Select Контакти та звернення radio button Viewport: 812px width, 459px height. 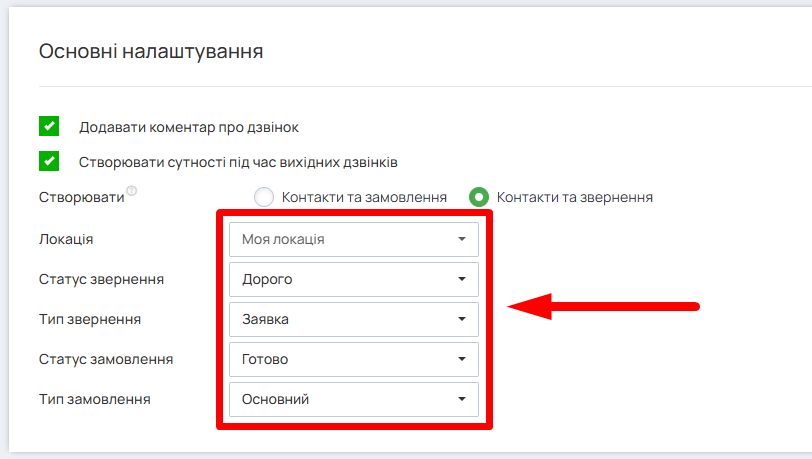tap(479, 197)
